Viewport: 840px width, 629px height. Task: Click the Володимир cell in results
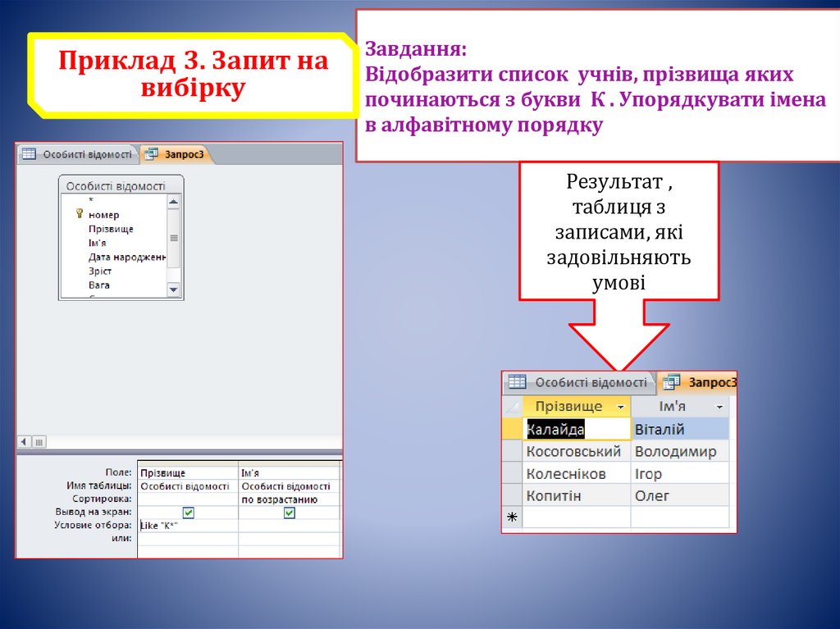pyautogui.click(x=680, y=451)
